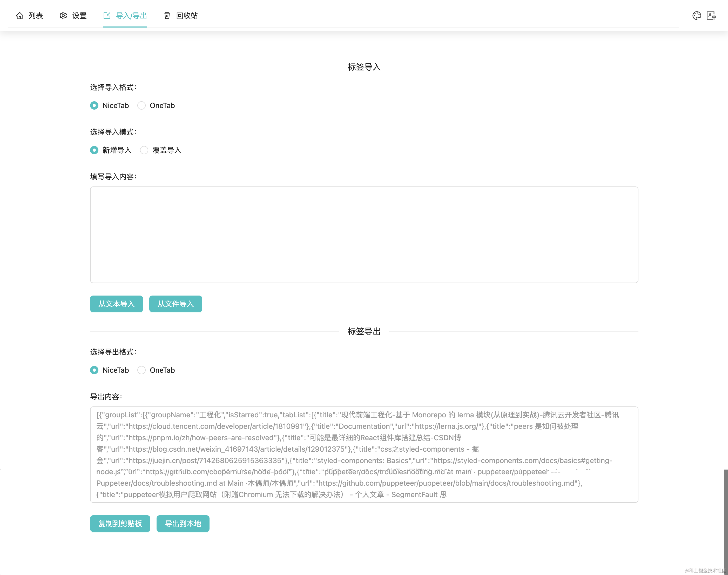This screenshot has height=575, width=728.
Task: Select OneTab as the export format
Action: [142, 370]
